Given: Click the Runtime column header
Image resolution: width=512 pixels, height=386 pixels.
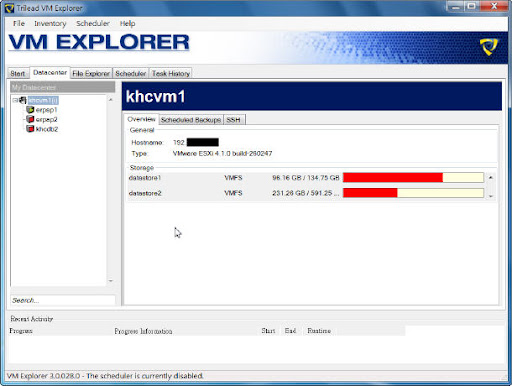Looking at the screenshot, I should [319, 331].
